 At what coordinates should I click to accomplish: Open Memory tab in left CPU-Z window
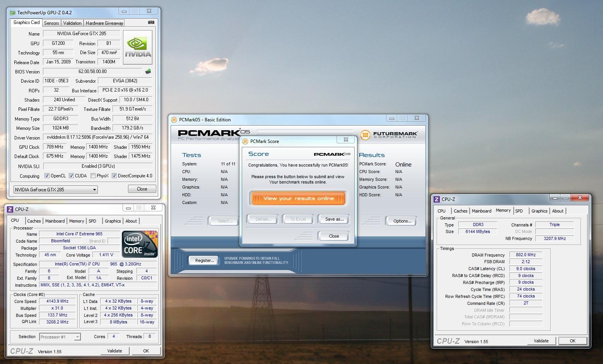coord(77,221)
